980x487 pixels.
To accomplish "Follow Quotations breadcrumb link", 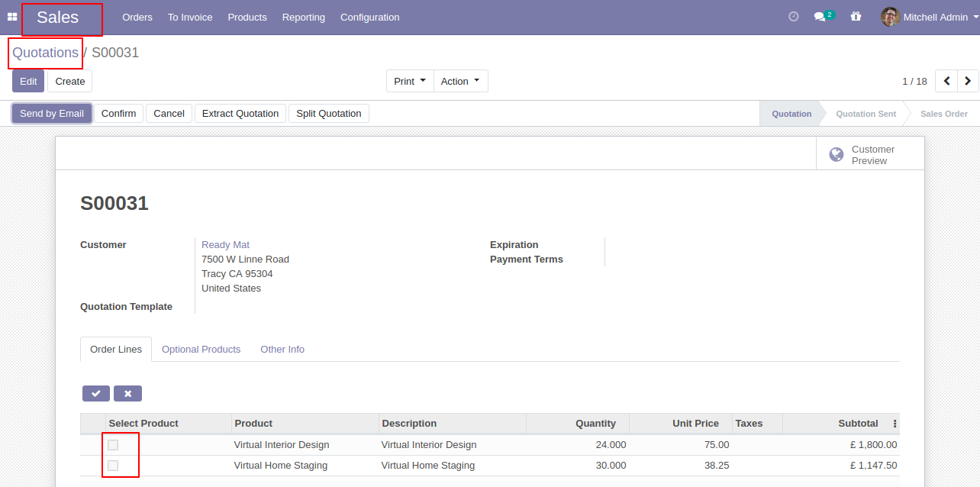I will 45,53.
